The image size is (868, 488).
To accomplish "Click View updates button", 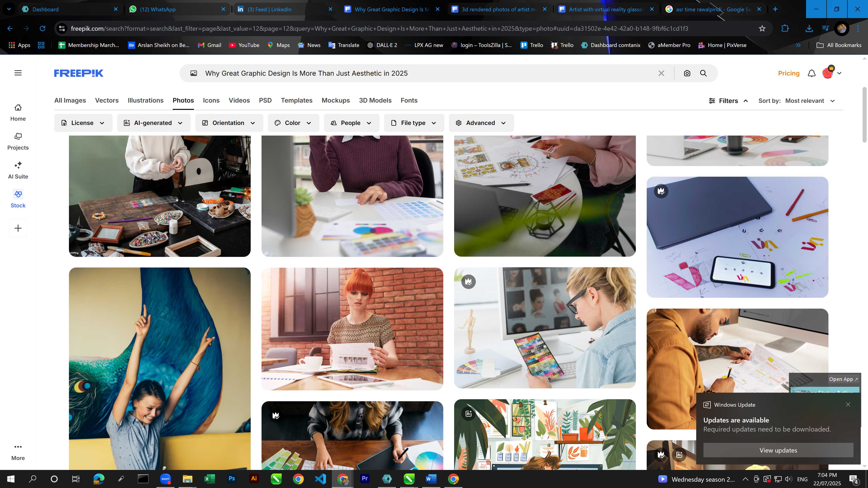I will pyautogui.click(x=778, y=450).
